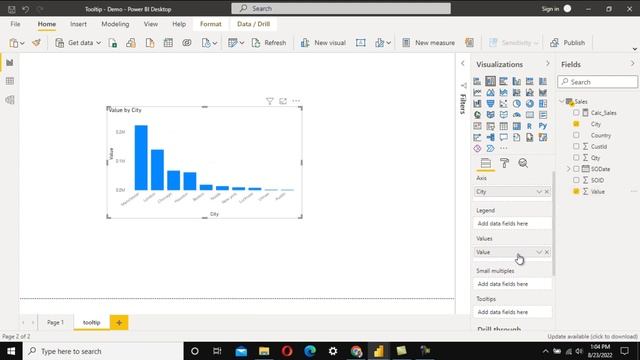Choose the Funnel visualization
The height and width of the screenshot is (360, 640).
coord(491,104)
